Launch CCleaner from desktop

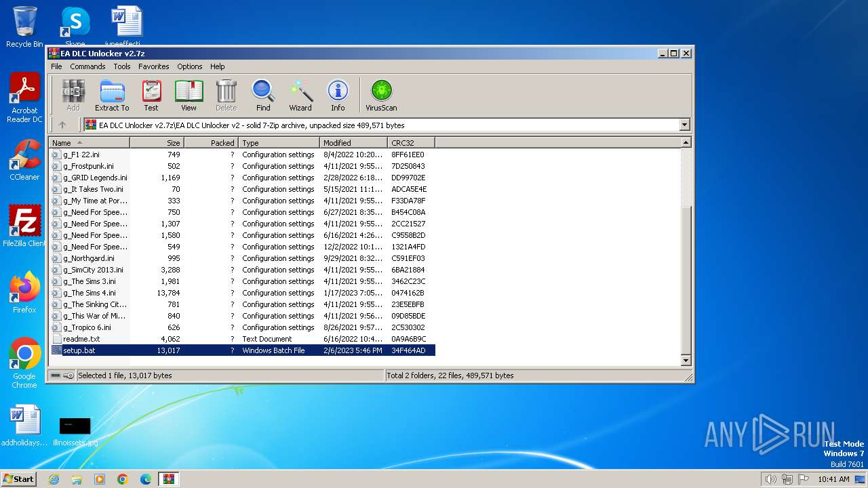tap(24, 160)
